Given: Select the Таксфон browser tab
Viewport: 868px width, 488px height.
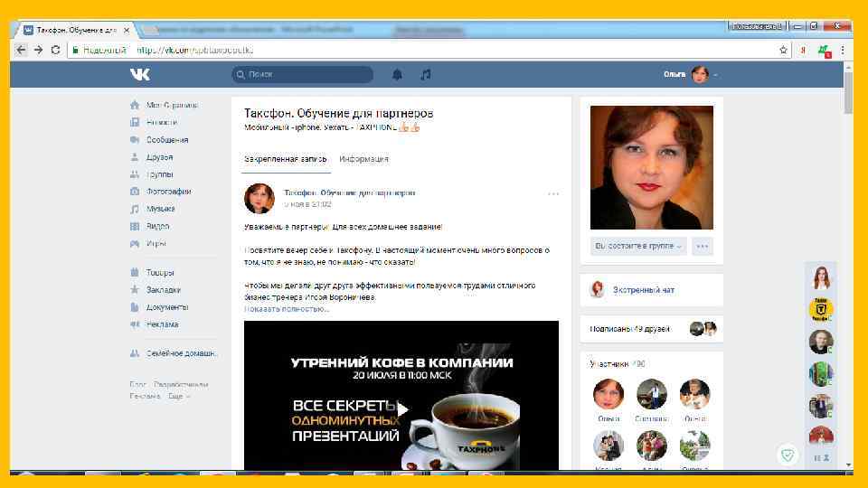Looking at the screenshot, I should [76, 30].
